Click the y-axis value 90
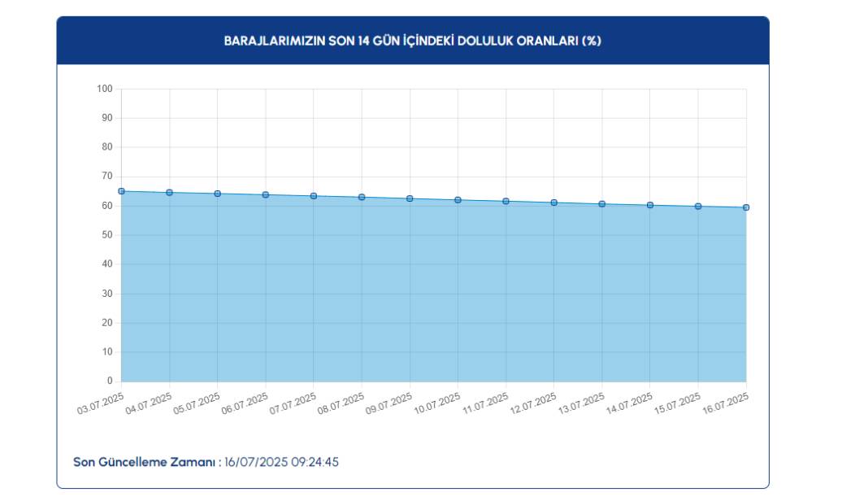The image size is (868, 501). coord(106,118)
